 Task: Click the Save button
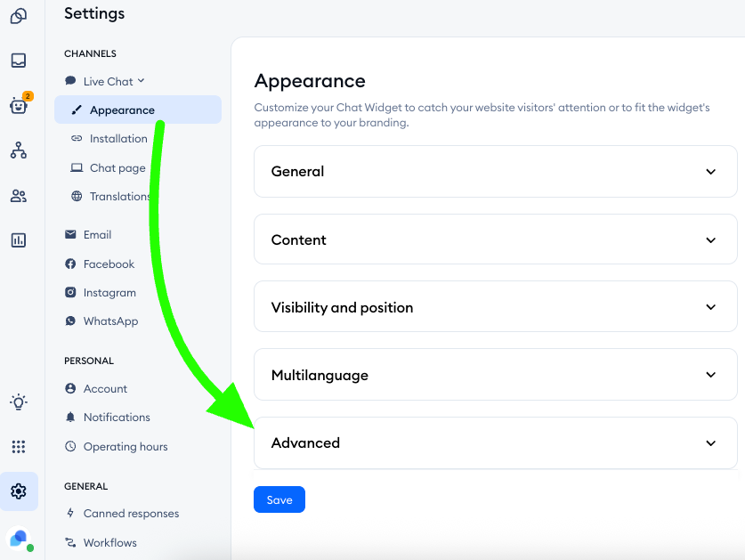(279, 499)
